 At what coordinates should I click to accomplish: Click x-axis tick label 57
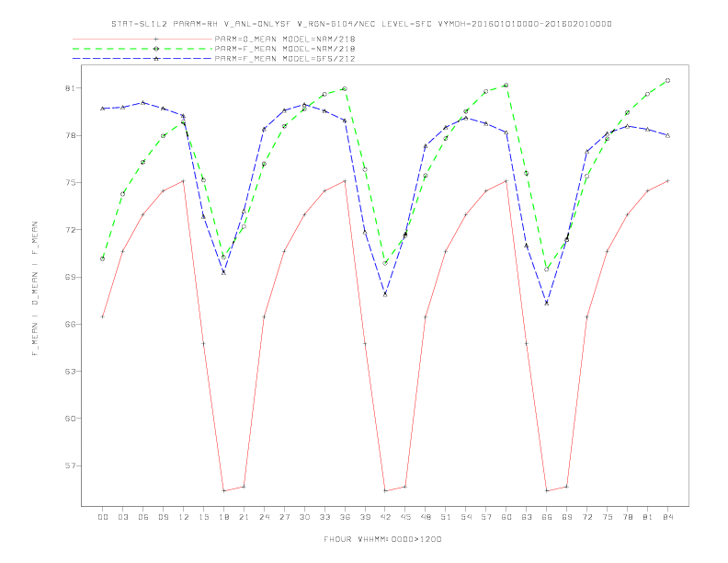point(486,517)
